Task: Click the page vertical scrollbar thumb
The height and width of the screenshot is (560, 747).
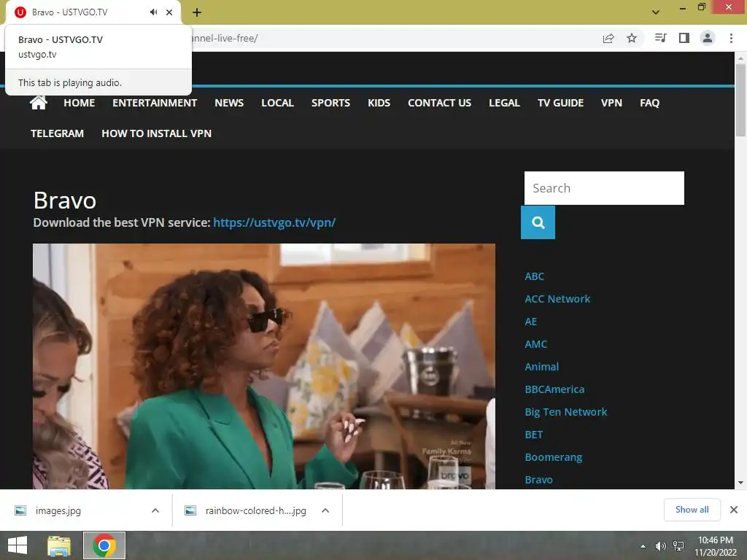Action: [x=740, y=100]
